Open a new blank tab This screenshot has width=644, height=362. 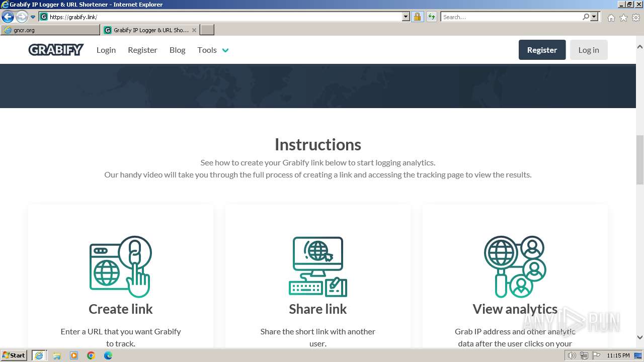[x=207, y=30]
